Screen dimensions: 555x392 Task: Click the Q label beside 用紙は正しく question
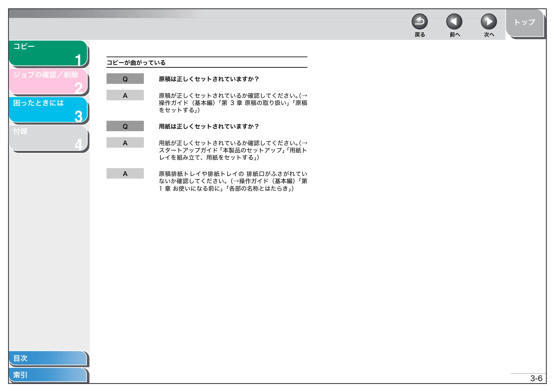[125, 126]
